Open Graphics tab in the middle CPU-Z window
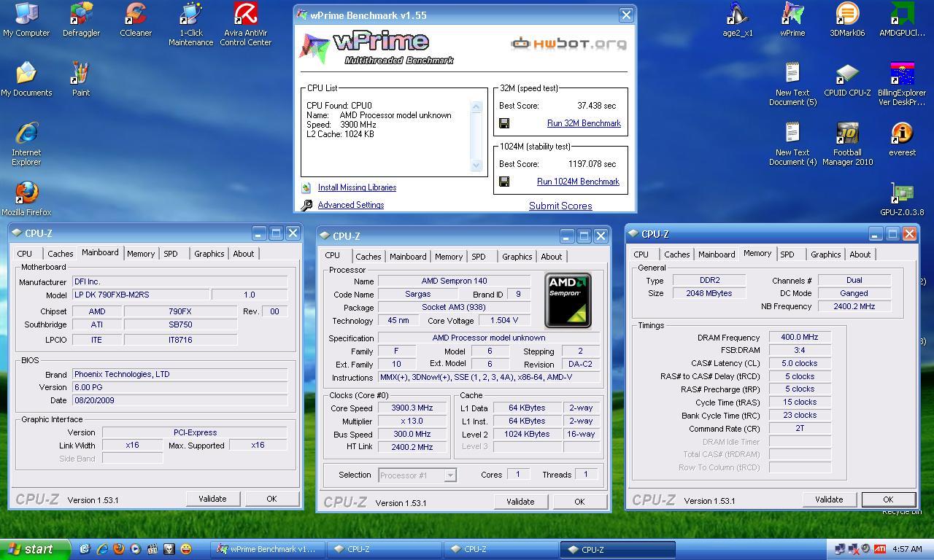934x560 pixels. click(x=517, y=257)
